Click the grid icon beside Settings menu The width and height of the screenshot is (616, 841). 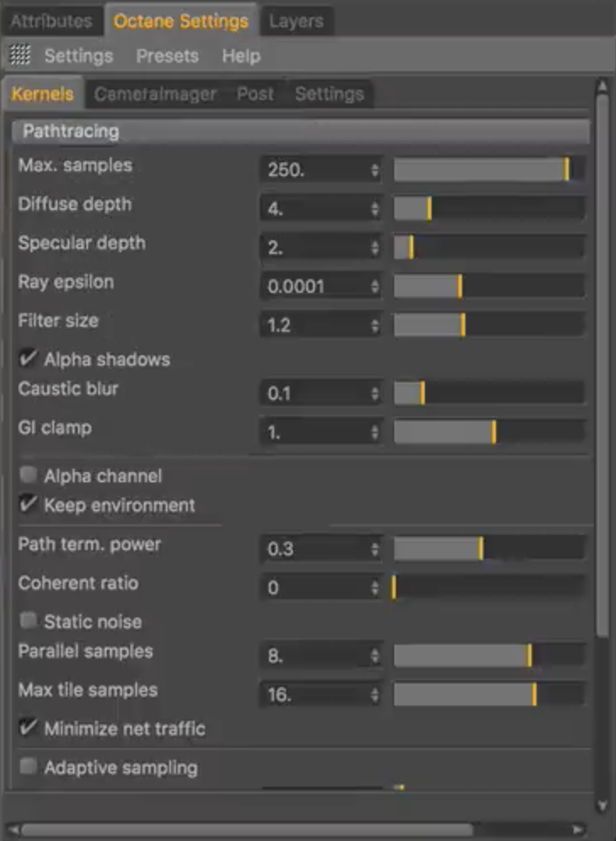[19, 56]
